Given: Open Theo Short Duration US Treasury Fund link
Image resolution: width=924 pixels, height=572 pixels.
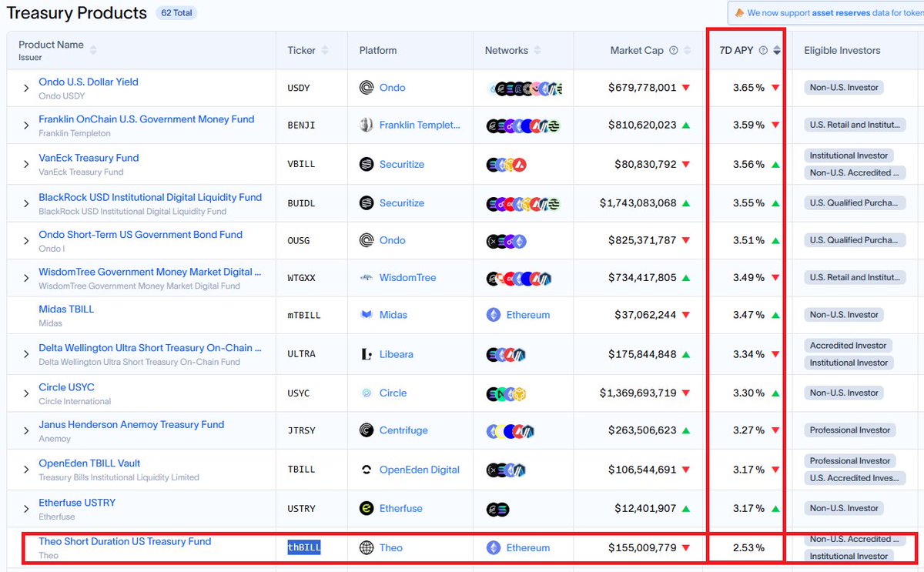Looking at the screenshot, I should pyautogui.click(x=125, y=541).
